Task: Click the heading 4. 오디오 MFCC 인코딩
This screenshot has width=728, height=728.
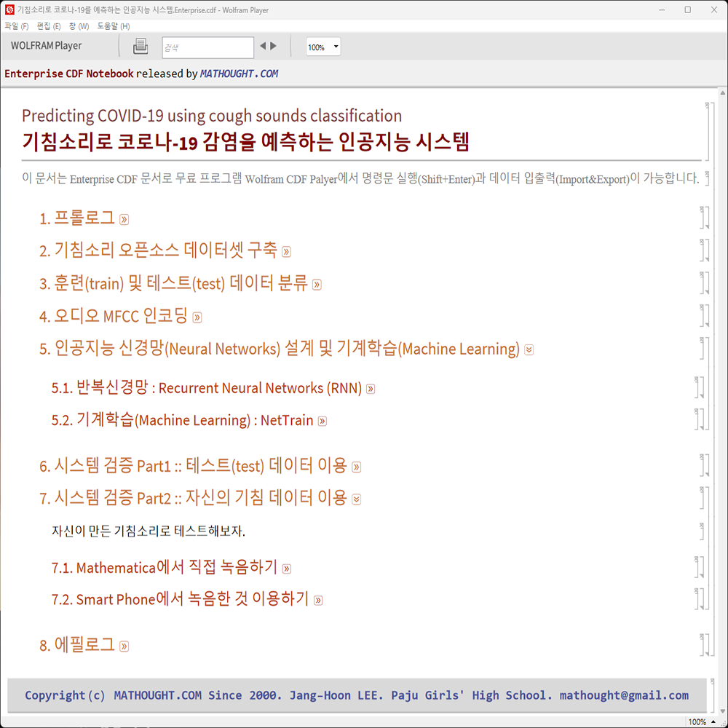Action: (x=114, y=316)
